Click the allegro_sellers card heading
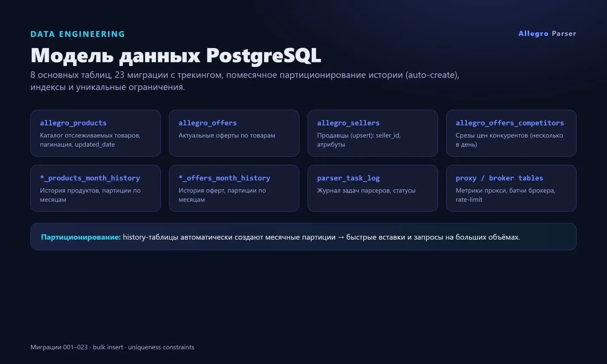607x364 pixels. pos(348,123)
